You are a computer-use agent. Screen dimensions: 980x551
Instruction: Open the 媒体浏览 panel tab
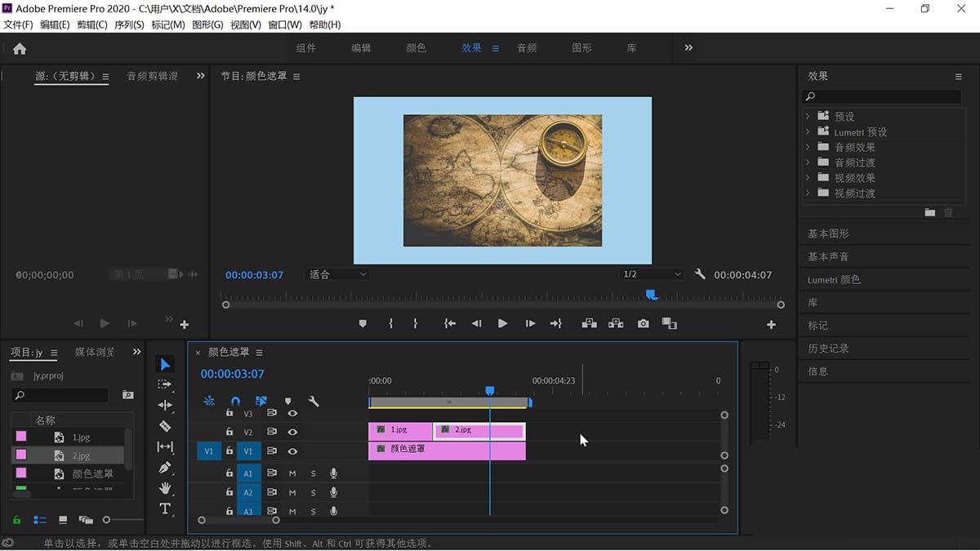click(95, 352)
